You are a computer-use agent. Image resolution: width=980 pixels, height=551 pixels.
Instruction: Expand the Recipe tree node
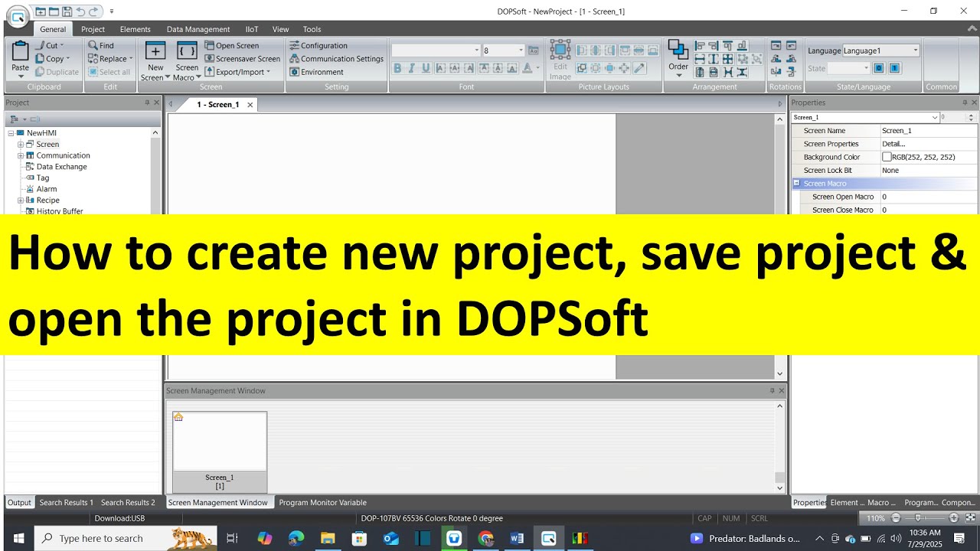tap(21, 200)
